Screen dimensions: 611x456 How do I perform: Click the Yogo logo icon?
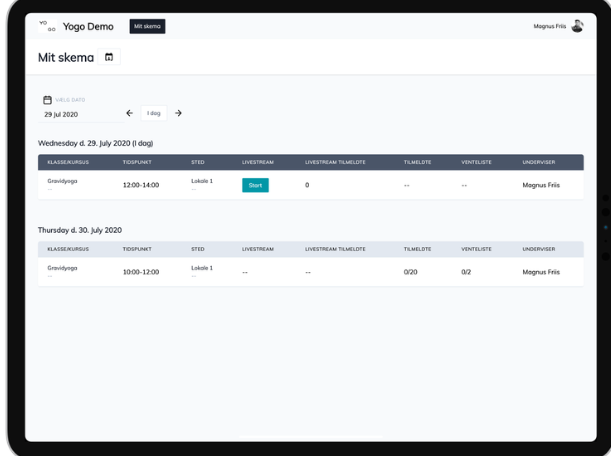48,26
